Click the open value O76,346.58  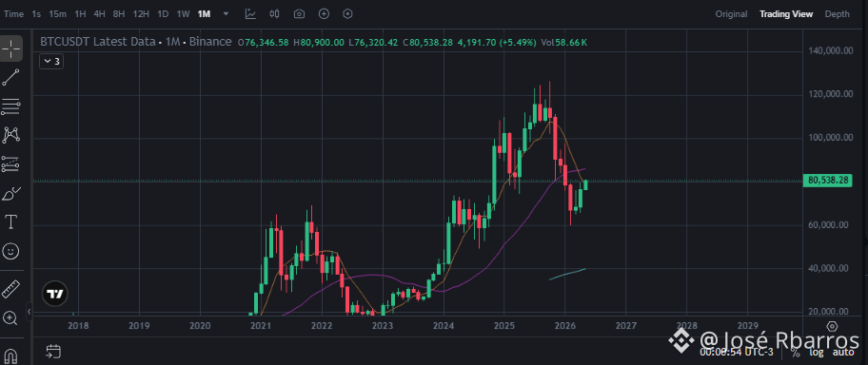click(x=264, y=42)
